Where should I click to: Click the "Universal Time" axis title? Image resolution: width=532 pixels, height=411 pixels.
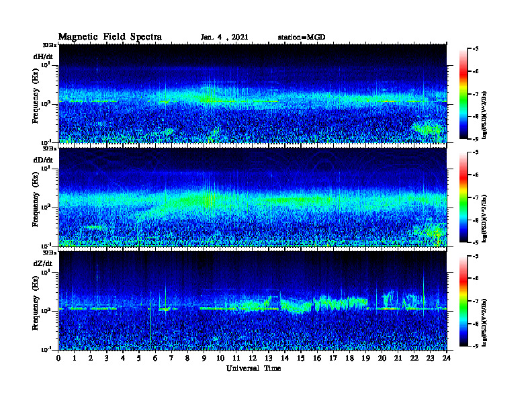[x=253, y=368]
